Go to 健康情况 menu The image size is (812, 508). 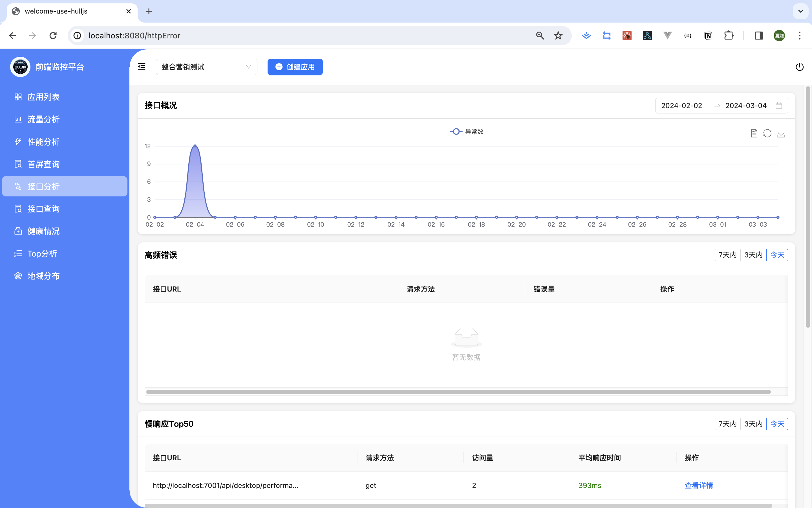[x=65, y=231]
